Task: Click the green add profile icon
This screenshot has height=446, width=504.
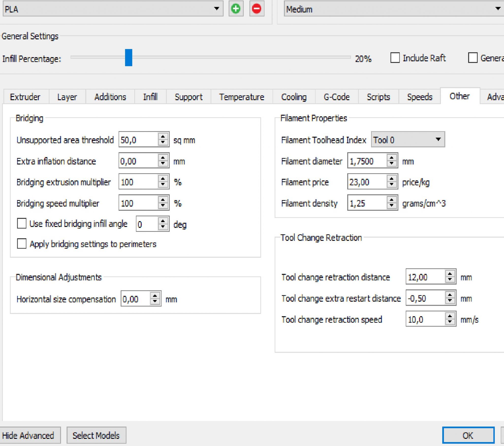Action: pos(236,9)
